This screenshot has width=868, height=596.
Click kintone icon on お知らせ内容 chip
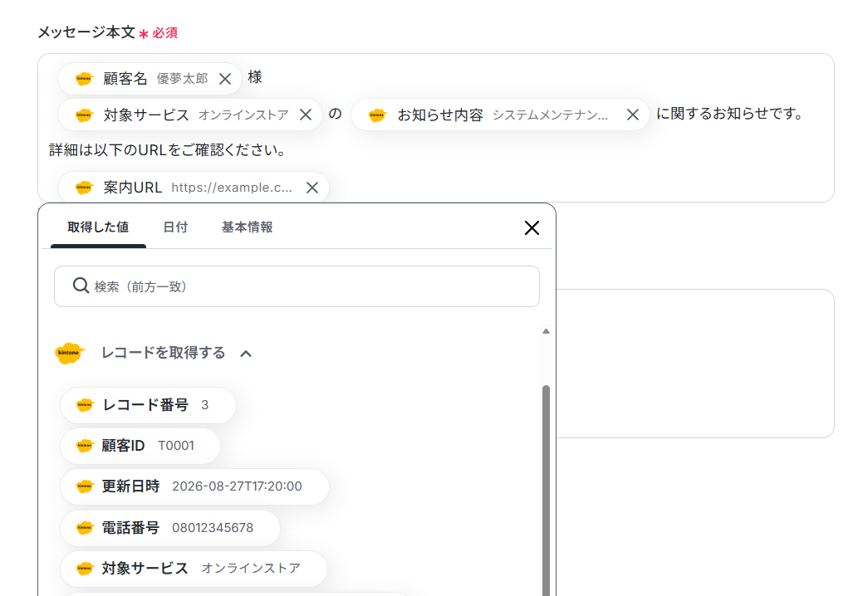[x=378, y=115]
